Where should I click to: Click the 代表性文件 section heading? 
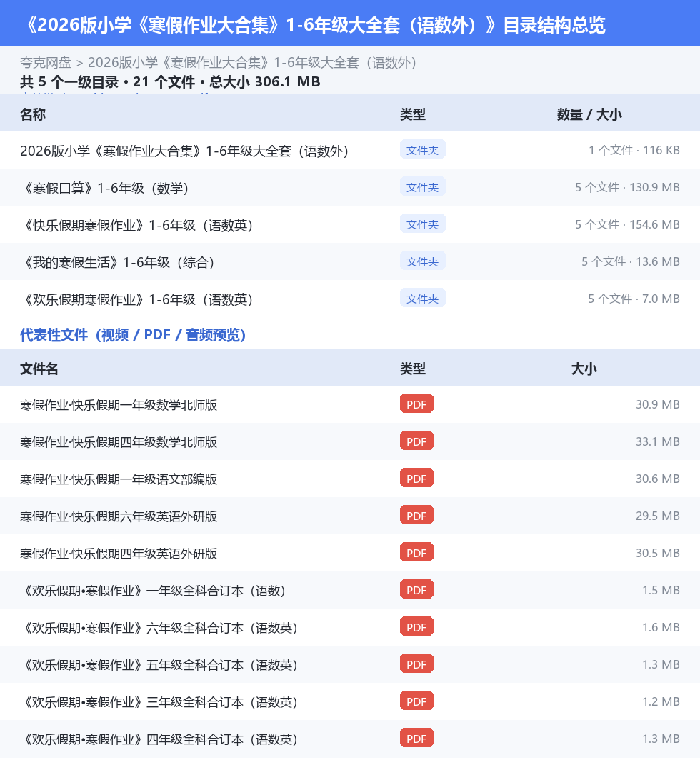coord(134,335)
